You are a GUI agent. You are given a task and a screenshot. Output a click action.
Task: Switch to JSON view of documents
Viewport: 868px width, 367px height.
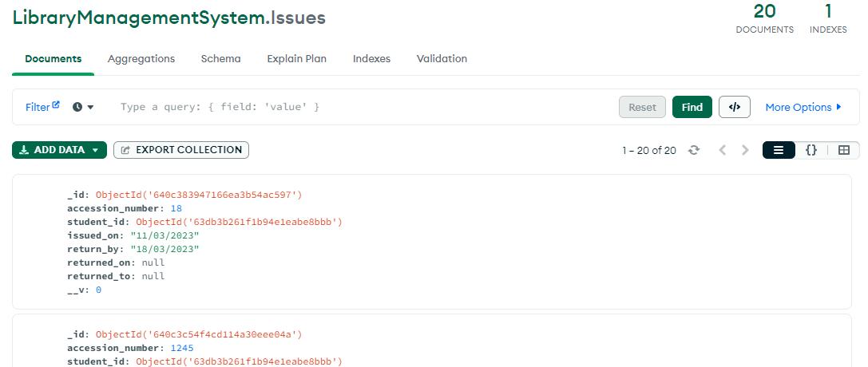click(x=811, y=150)
